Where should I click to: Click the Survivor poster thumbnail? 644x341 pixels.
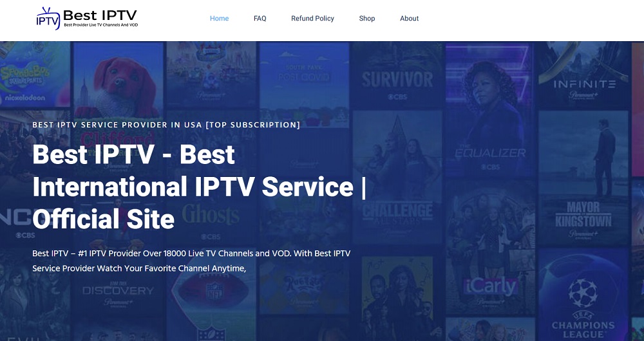(397, 74)
